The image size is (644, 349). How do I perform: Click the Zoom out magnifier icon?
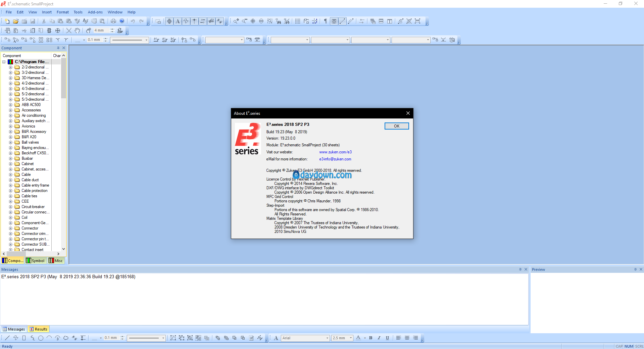click(x=245, y=21)
